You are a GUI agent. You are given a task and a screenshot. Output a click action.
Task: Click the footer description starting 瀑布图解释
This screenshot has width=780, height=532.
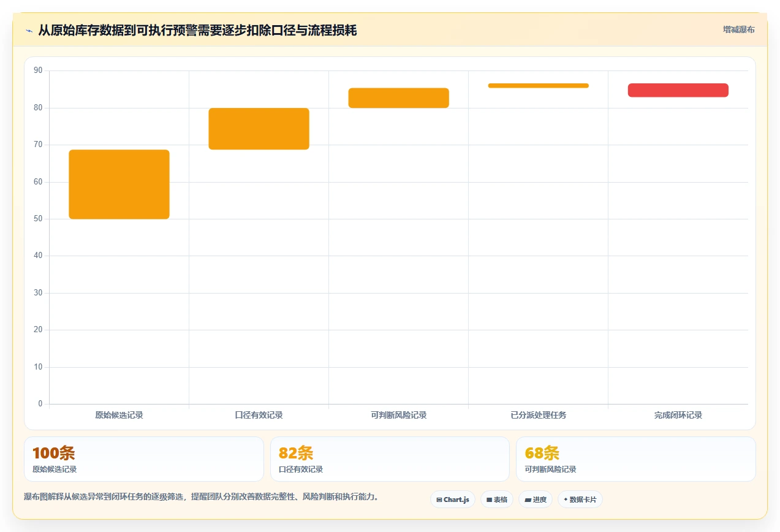(201, 496)
